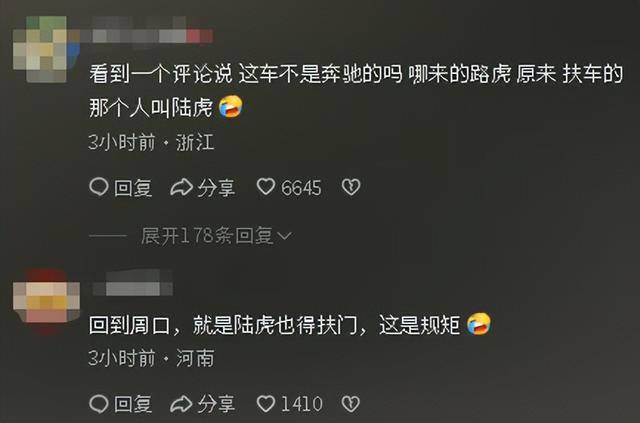Like the comment with 6645 likes
This screenshot has height=423, width=640.
pyautogui.click(x=266, y=187)
